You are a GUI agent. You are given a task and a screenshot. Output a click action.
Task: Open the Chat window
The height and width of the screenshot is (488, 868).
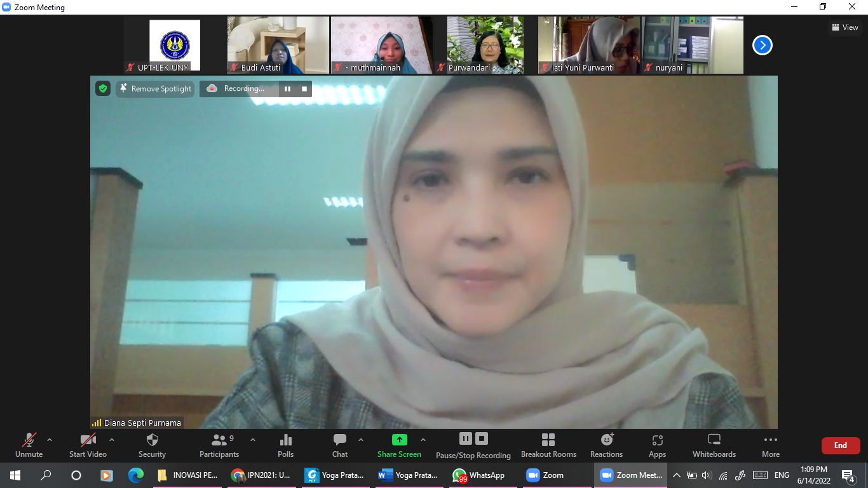340,445
